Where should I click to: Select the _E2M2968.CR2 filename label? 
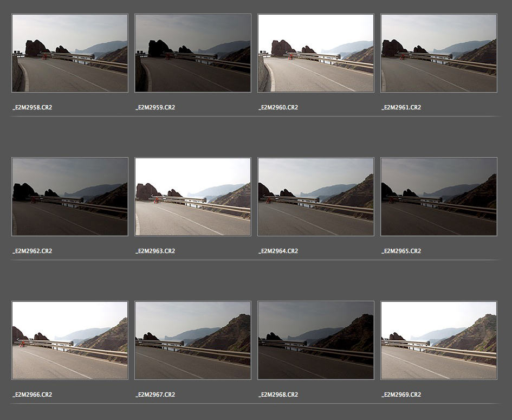pyautogui.click(x=278, y=395)
